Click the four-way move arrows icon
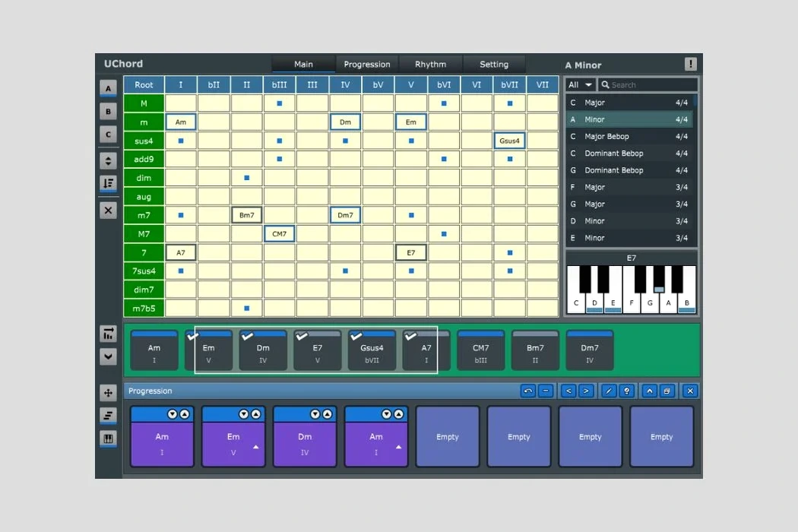The height and width of the screenshot is (532, 798). (x=108, y=393)
